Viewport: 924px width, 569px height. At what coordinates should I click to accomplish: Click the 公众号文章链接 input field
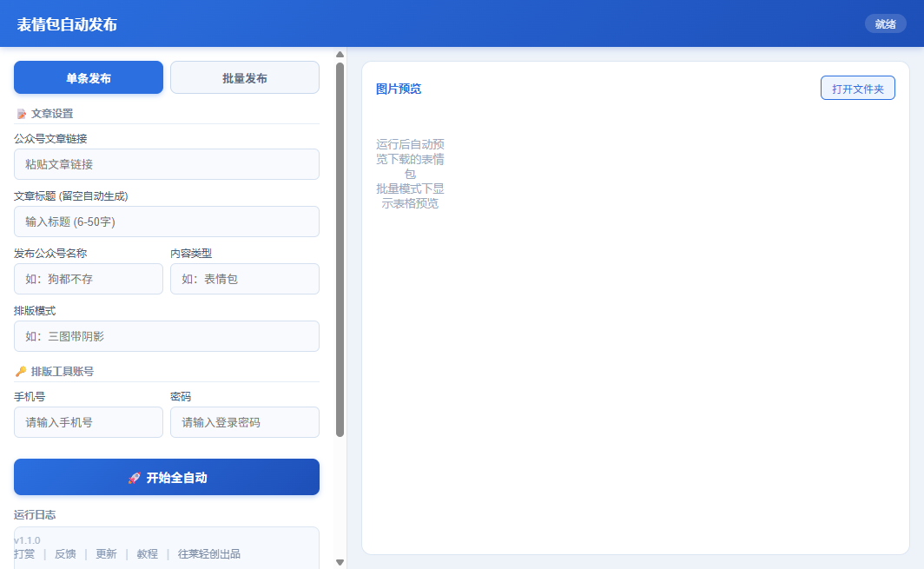click(x=167, y=164)
